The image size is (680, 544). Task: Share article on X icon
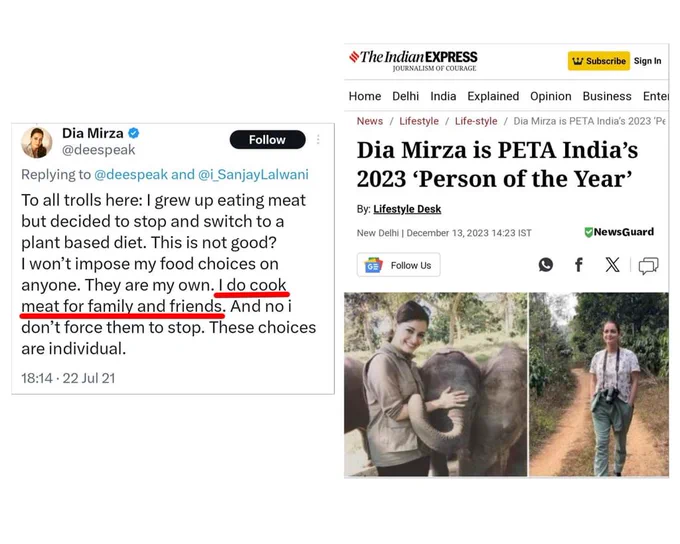pyautogui.click(x=612, y=264)
